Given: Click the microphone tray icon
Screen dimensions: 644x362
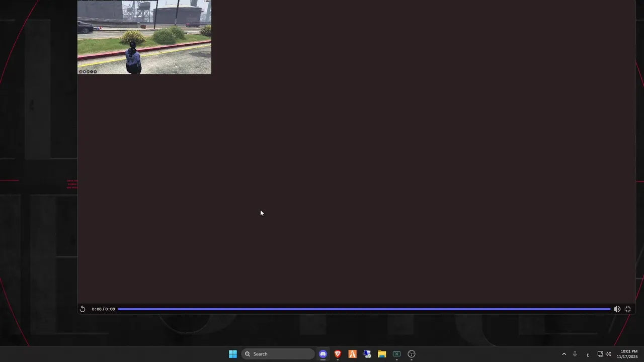Looking at the screenshot, I should pos(575,354).
